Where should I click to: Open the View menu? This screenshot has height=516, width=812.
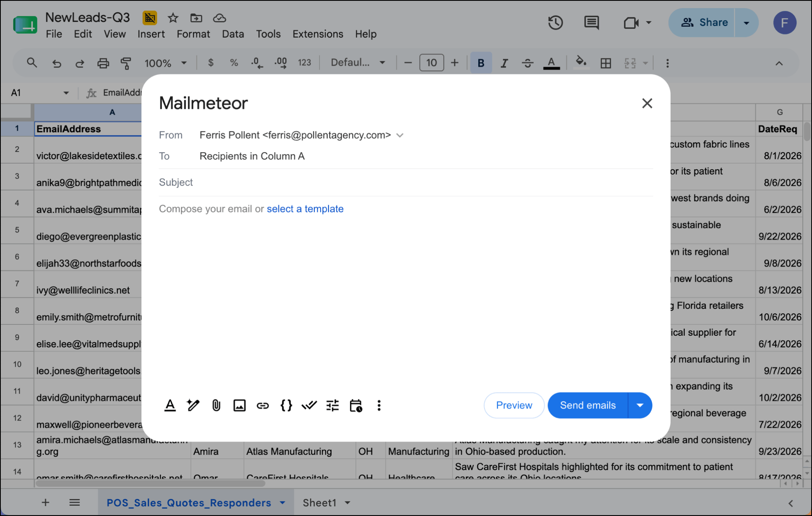coord(115,34)
